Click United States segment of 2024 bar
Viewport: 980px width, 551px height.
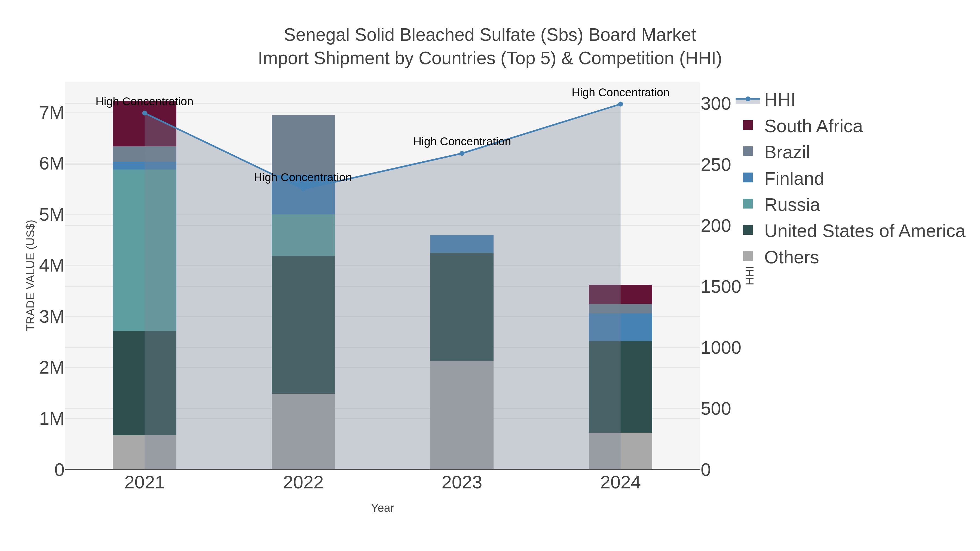620,387
